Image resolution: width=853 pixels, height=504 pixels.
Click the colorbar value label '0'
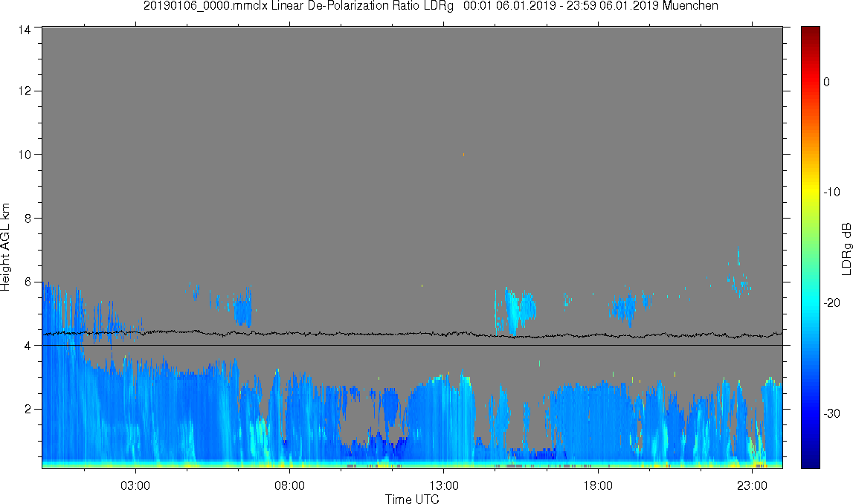pyautogui.click(x=826, y=82)
